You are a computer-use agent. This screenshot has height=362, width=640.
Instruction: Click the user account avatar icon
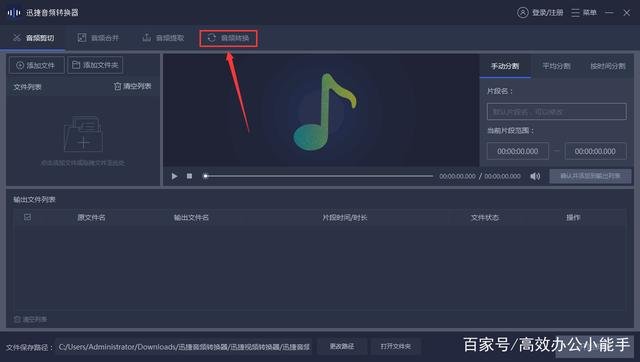522,13
